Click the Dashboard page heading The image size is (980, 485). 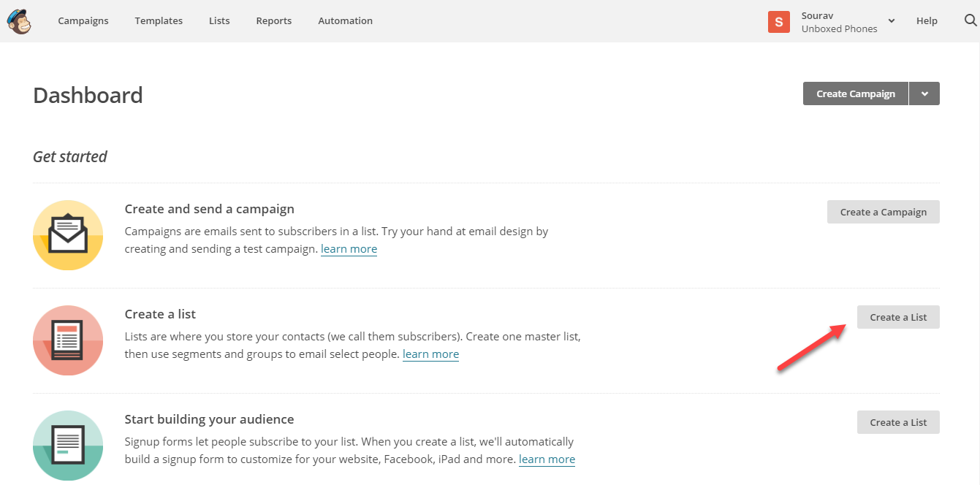[x=88, y=96]
